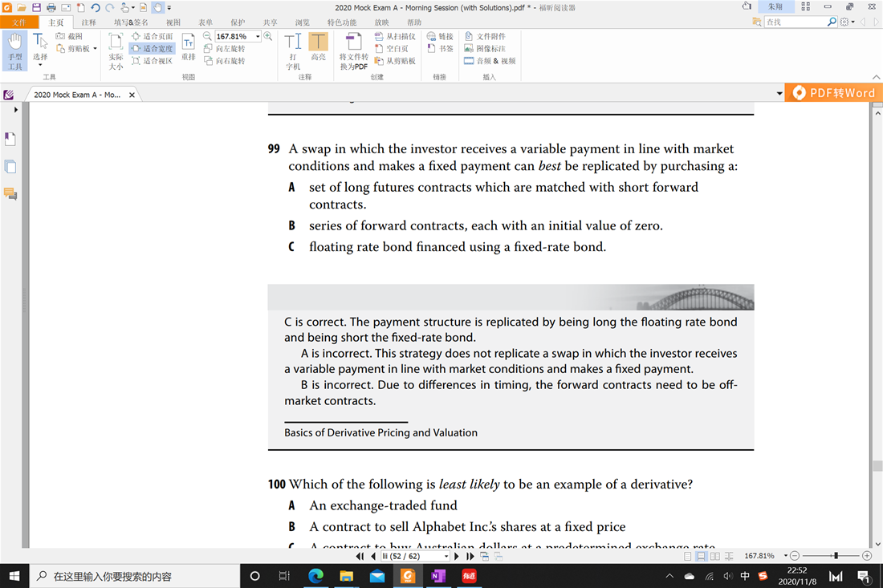Open the zoom percentage dropdown in ribbon
This screenshot has height=588, width=883.
click(x=258, y=37)
